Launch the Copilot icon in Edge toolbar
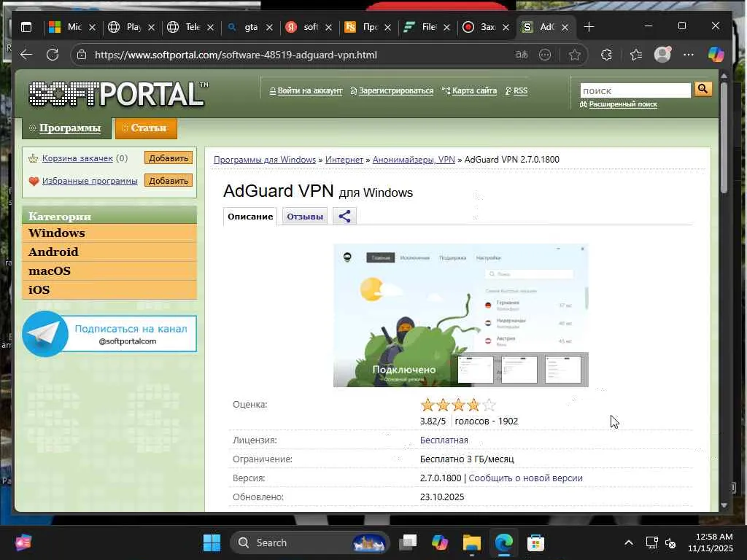The image size is (747, 560). [716, 55]
